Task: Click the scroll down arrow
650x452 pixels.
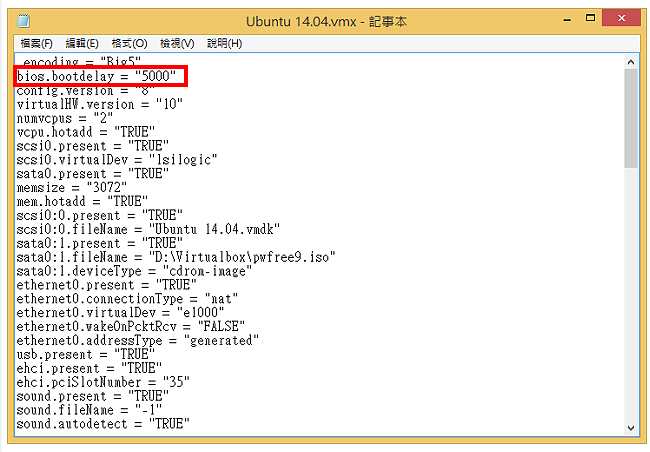Action: [631, 428]
